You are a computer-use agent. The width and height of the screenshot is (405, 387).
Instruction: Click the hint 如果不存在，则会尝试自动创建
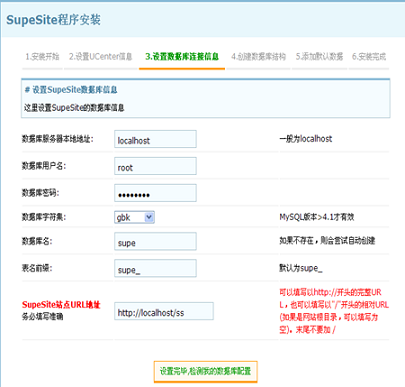tap(327, 241)
